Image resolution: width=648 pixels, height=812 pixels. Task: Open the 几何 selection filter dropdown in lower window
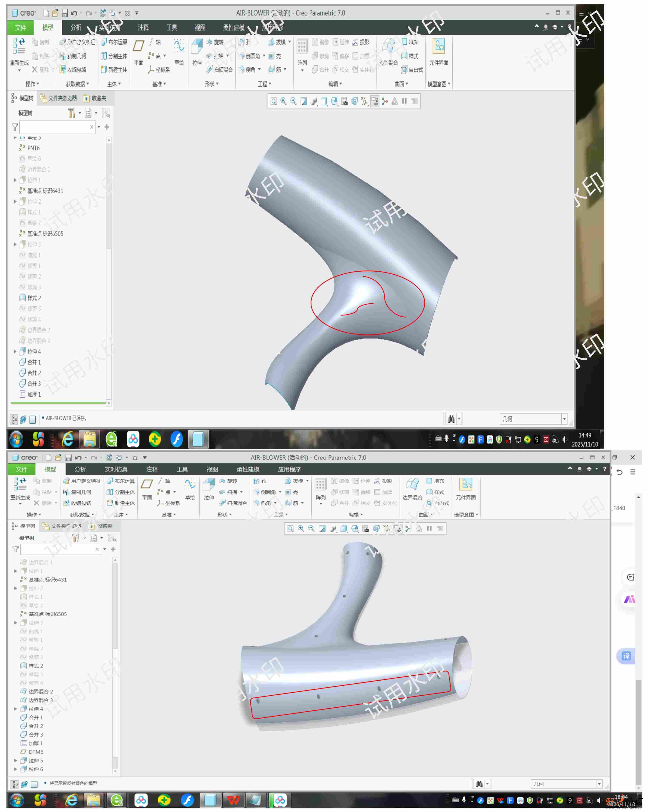pyautogui.click(x=599, y=784)
